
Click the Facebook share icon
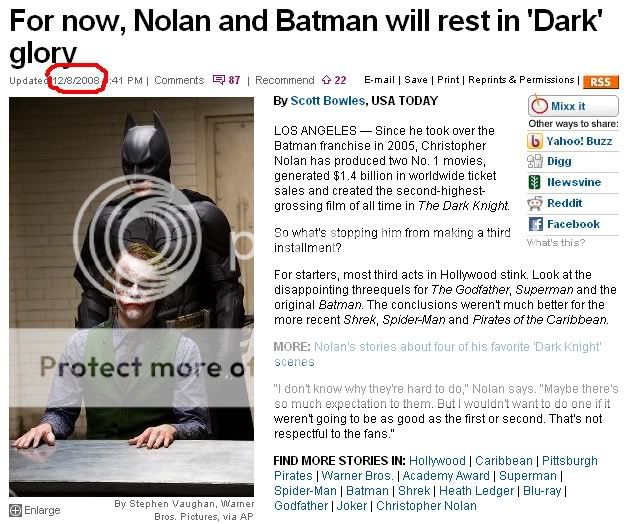536,224
